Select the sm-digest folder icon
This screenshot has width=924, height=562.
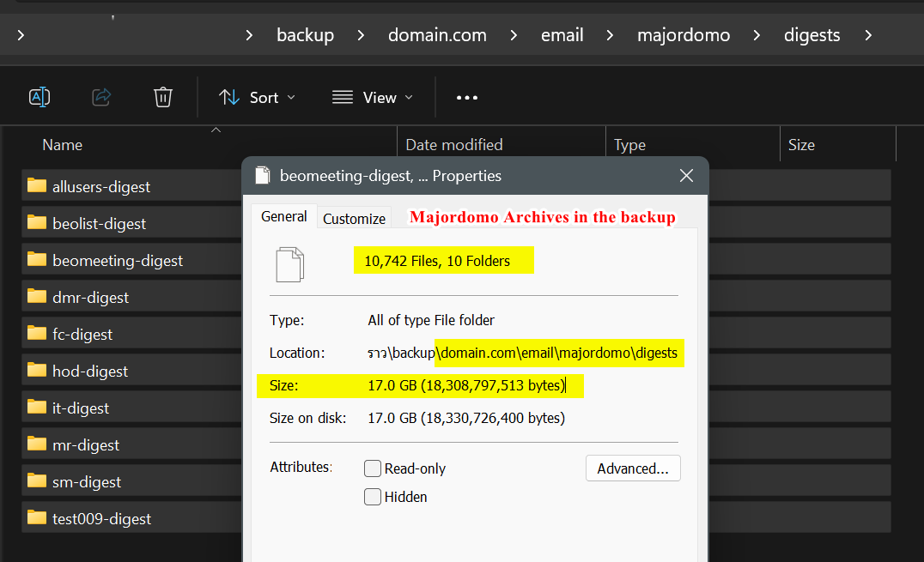(x=37, y=480)
